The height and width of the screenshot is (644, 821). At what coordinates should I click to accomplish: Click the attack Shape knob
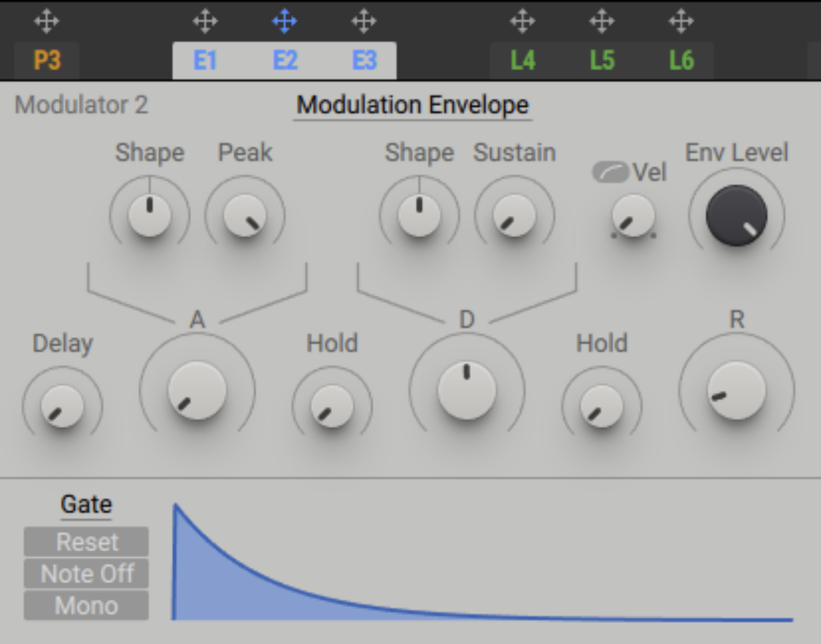[149, 215]
